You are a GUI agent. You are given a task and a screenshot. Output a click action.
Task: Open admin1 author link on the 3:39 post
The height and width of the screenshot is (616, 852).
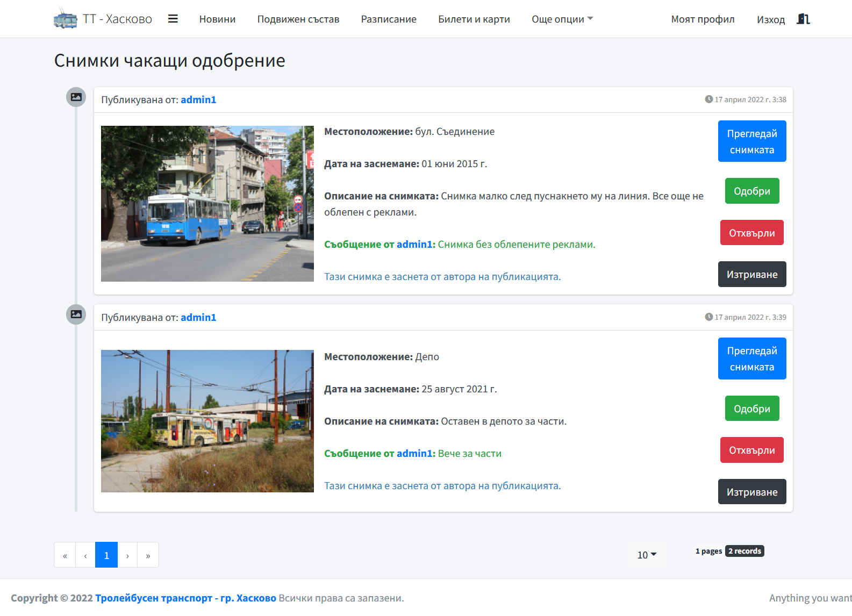[198, 317]
